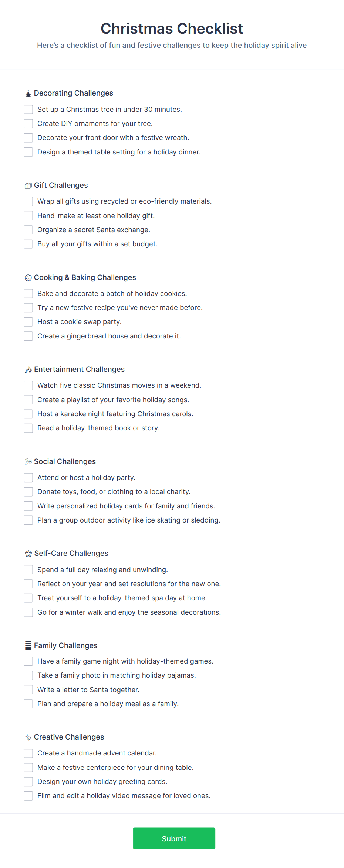The height and width of the screenshot is (868, 344).
Task: Check off setting up a tree in 30 minutes
Action: pyautogui.click(x=28, y=109)
